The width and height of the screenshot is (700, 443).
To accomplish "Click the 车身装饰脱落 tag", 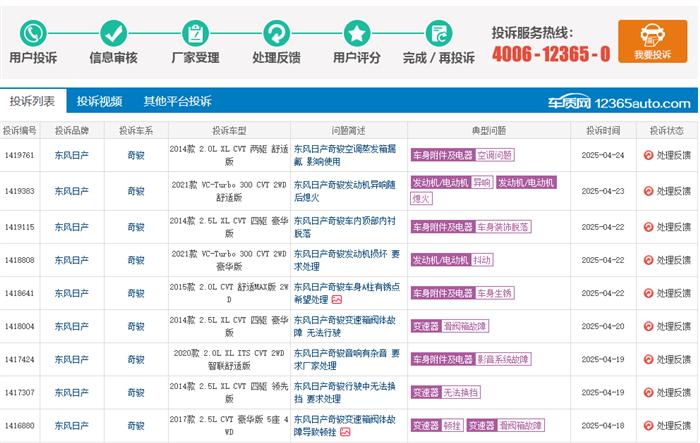I will (x=503, y=227).
